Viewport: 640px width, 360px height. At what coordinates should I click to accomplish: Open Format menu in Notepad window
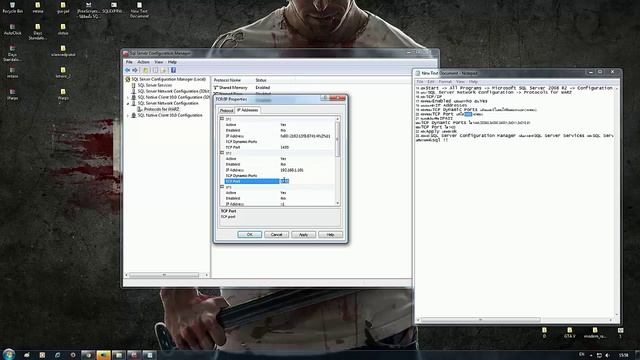(445, 82)
